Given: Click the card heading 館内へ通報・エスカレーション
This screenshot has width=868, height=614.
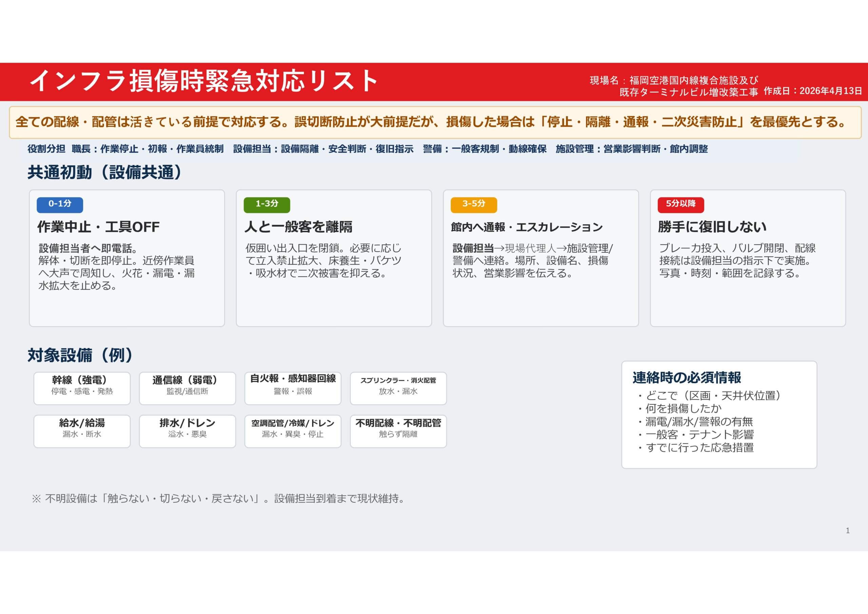Looking at the screenshot, I should coord(527,227).
